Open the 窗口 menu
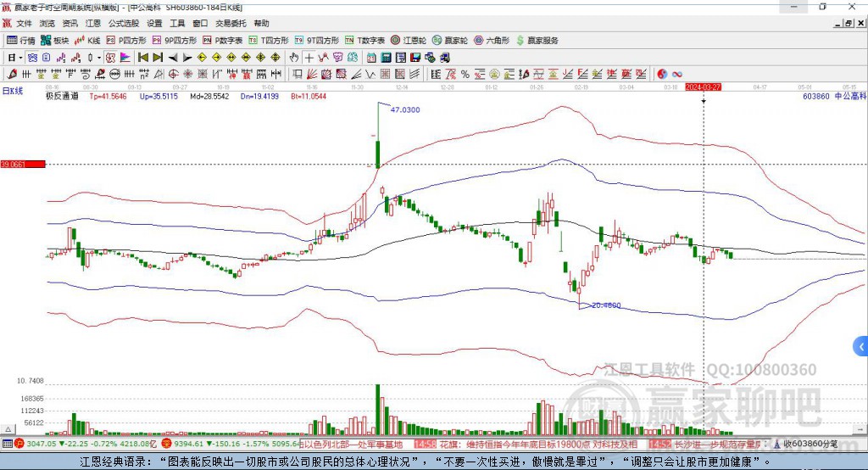868x470 pixels. point(200,23)
